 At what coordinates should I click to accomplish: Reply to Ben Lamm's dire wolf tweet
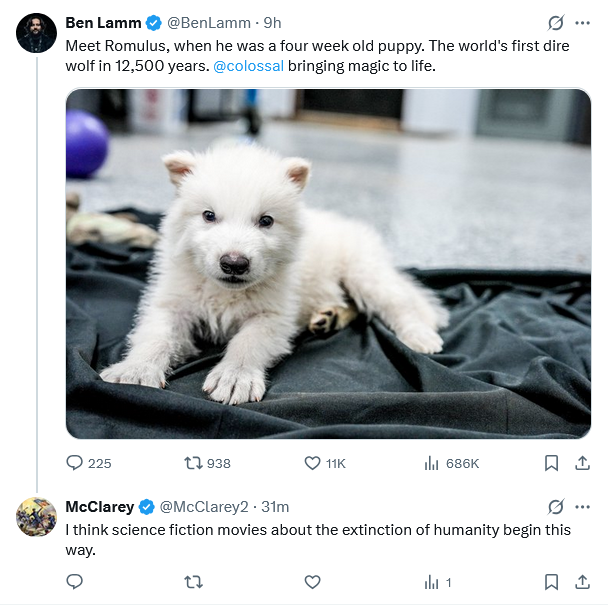click(75, 463)
